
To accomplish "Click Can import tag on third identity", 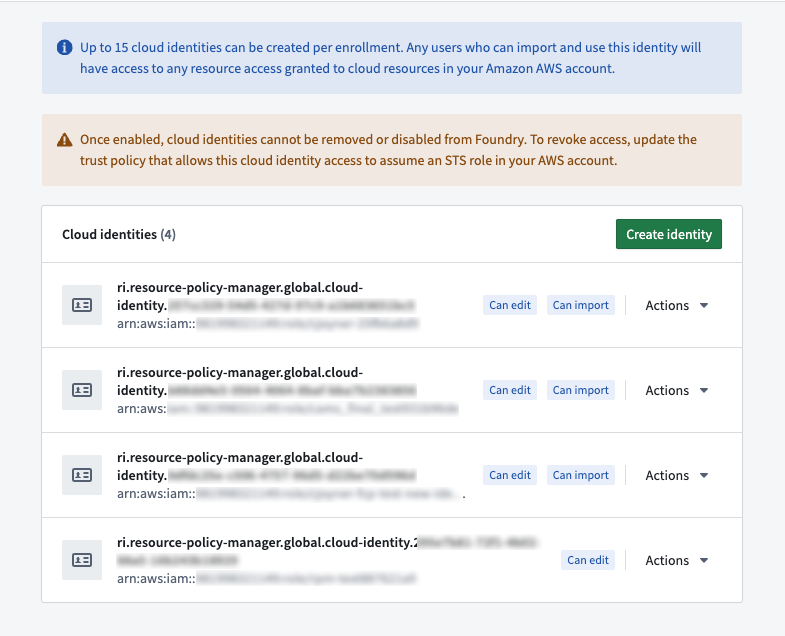I will point(581,475).
